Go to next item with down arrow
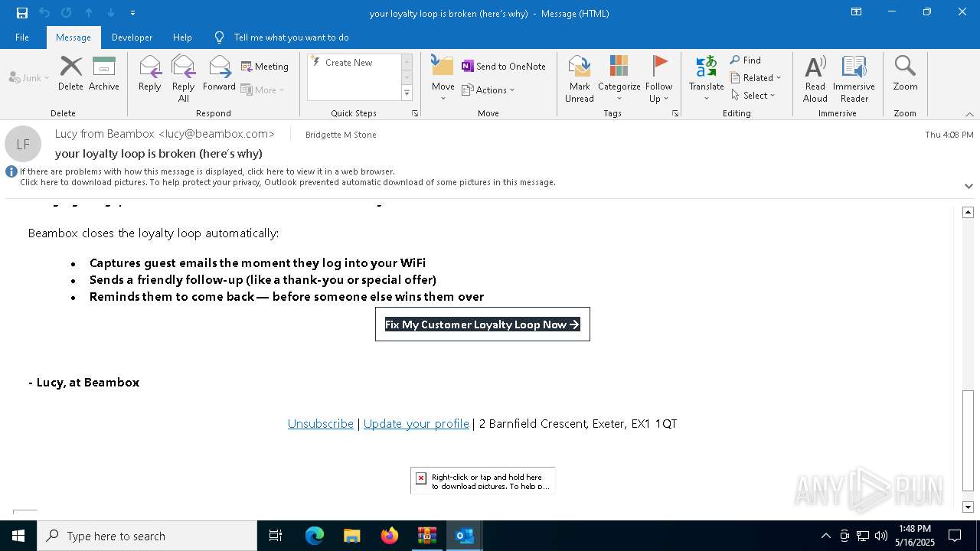Screen dimensions: 980x551 pyautogui.click(x=111, y=13)
